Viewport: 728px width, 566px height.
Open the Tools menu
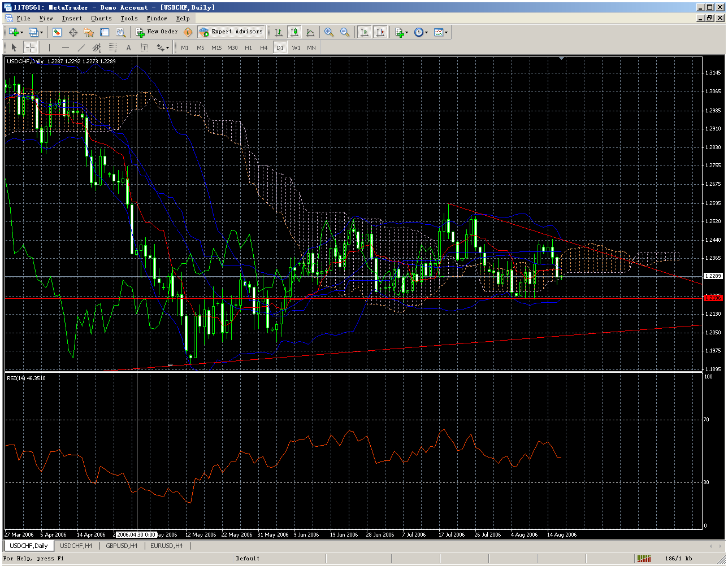pyautogui.click(x=129, y=19)
